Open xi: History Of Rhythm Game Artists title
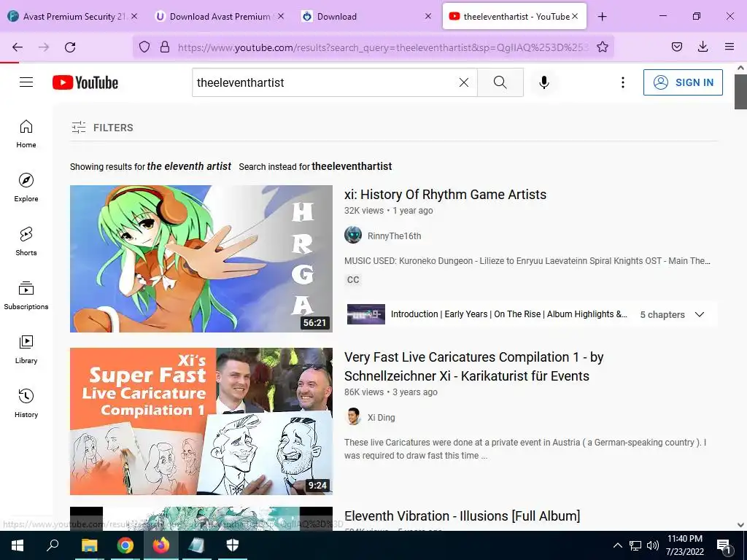 [445, 194]
